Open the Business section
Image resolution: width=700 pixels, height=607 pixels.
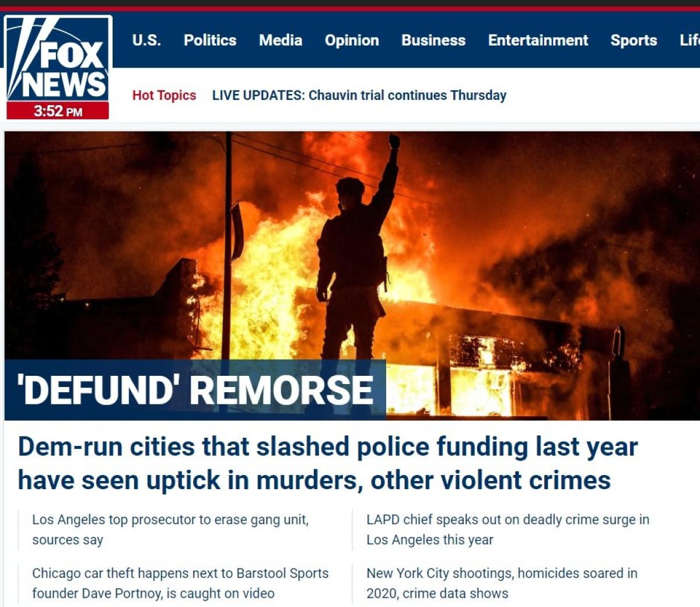(433, 40)
